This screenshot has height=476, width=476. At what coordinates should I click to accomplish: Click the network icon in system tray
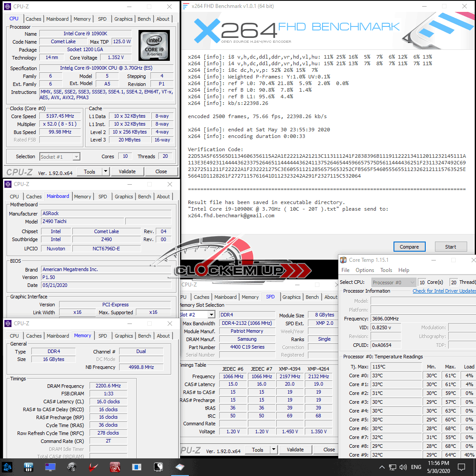(393, 467)
